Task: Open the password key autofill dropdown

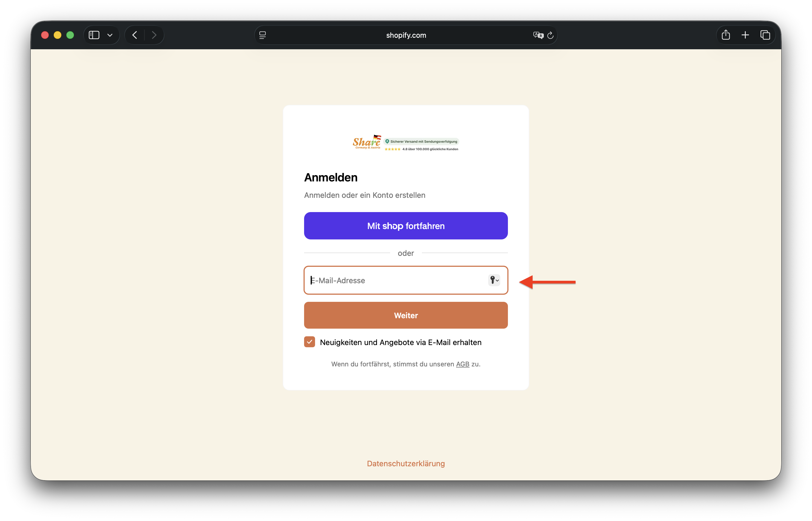Action: point(494,280)
